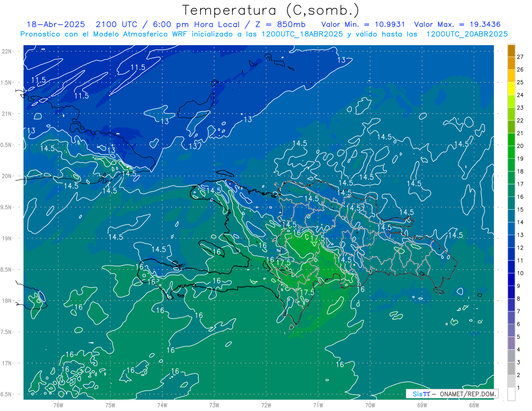
Task: Click the '1.5N' latitude axis label
Action: [7, 82]
